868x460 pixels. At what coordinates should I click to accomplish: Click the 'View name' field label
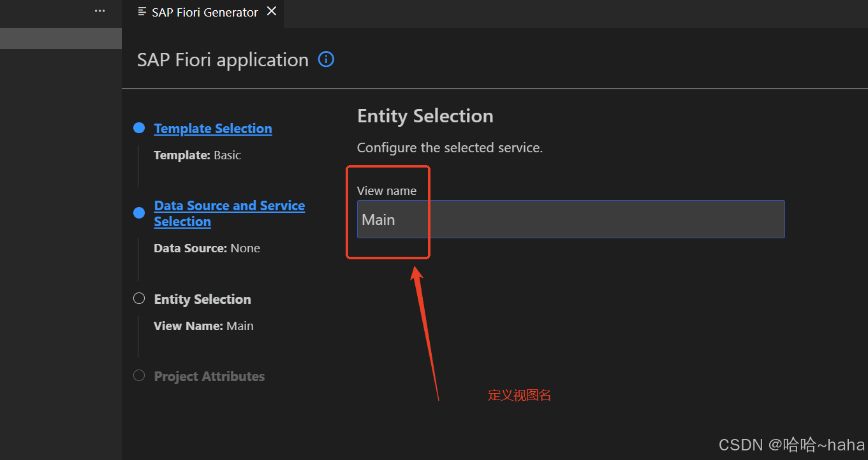pyautogui.click(x=386, y=190)
